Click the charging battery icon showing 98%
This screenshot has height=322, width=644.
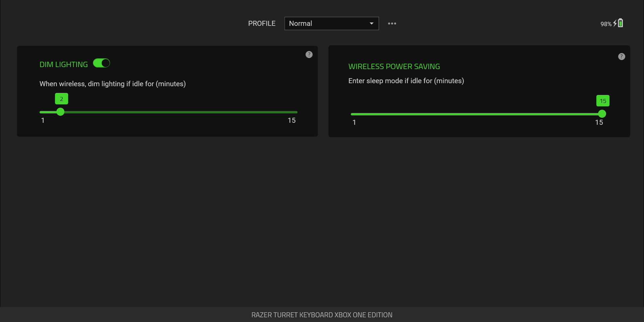point(619,23)
